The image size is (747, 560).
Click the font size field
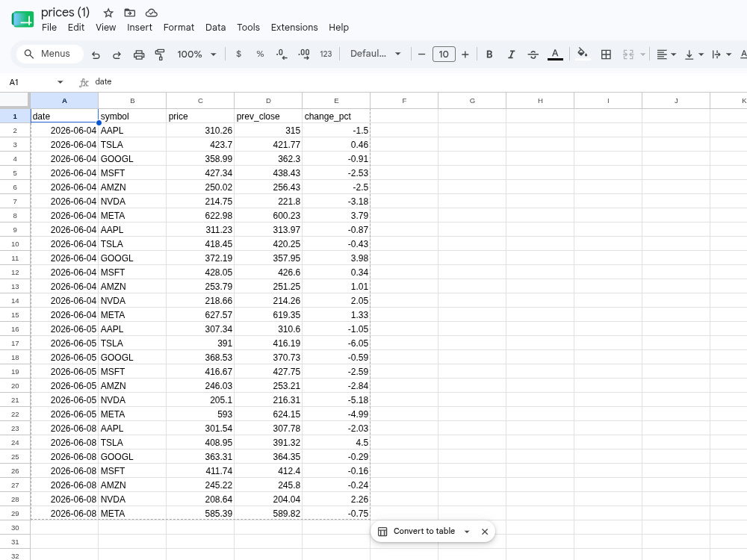[444, 55]
